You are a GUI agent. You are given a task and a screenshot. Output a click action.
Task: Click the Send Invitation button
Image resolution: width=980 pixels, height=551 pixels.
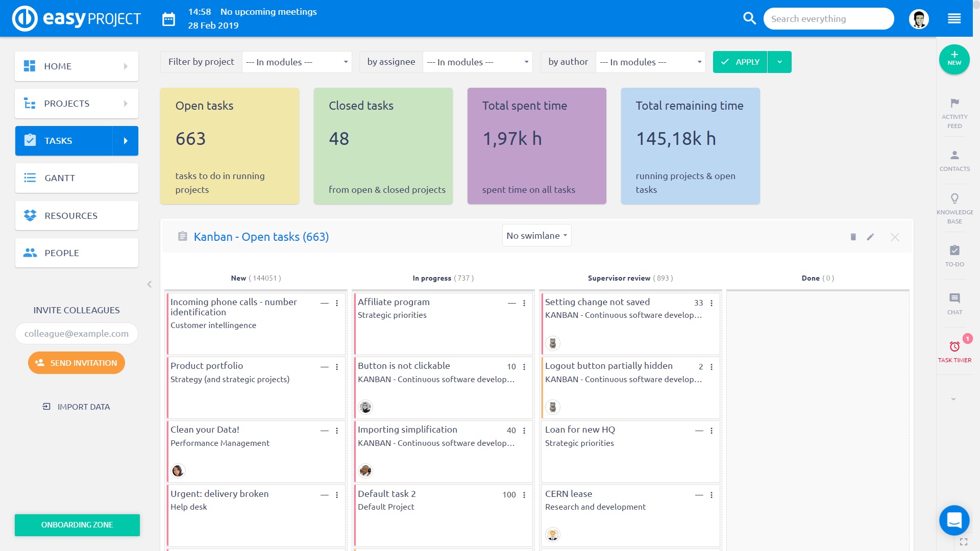pos(77,363)
